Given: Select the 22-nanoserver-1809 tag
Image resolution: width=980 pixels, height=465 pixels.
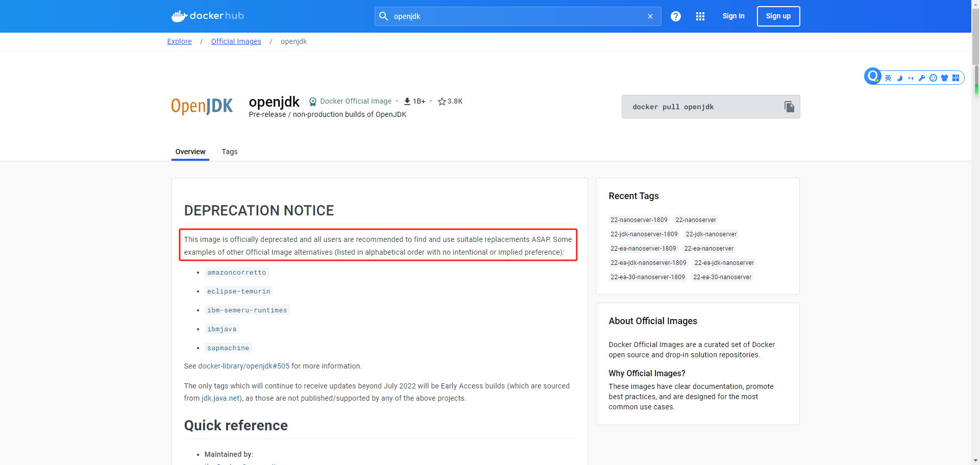Looking at the screenshot, I should (x=639, y=220).
